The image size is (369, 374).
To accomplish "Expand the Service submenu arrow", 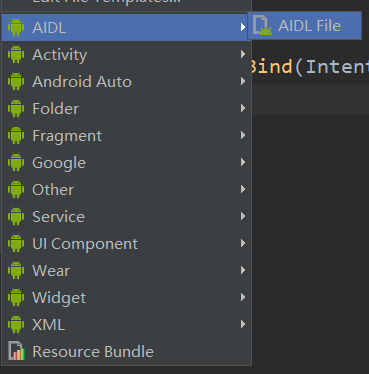I will click(x=243, y=216).
